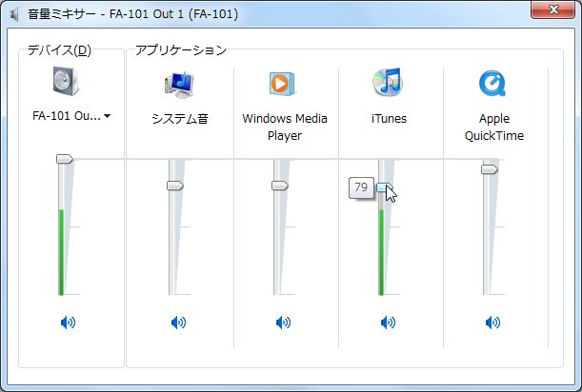Click the アプリケーション group label
Screen dimensions: 582x392
point(181,50)
